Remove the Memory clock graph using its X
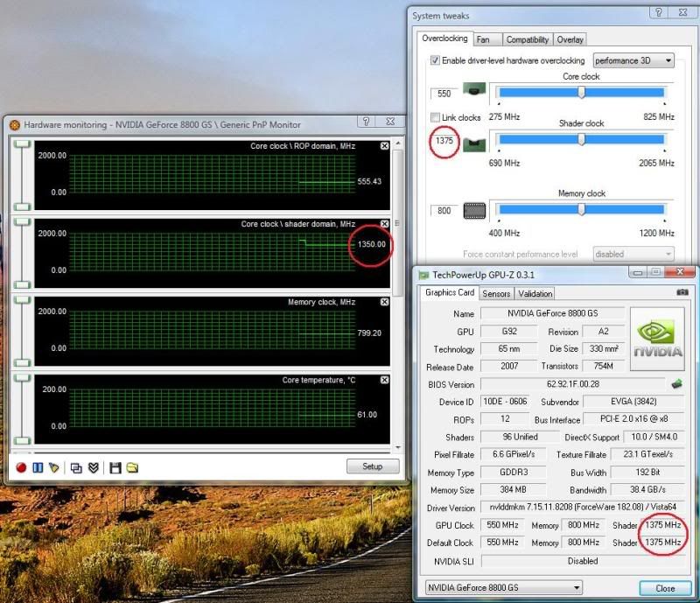This screenshot has height=603, width=700. (385, 302)
